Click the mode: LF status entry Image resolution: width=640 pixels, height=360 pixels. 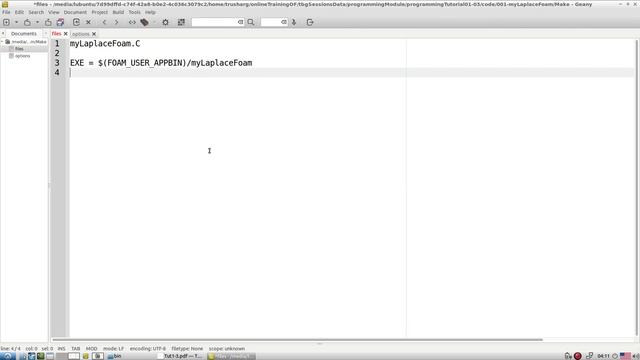coord(113,349)
